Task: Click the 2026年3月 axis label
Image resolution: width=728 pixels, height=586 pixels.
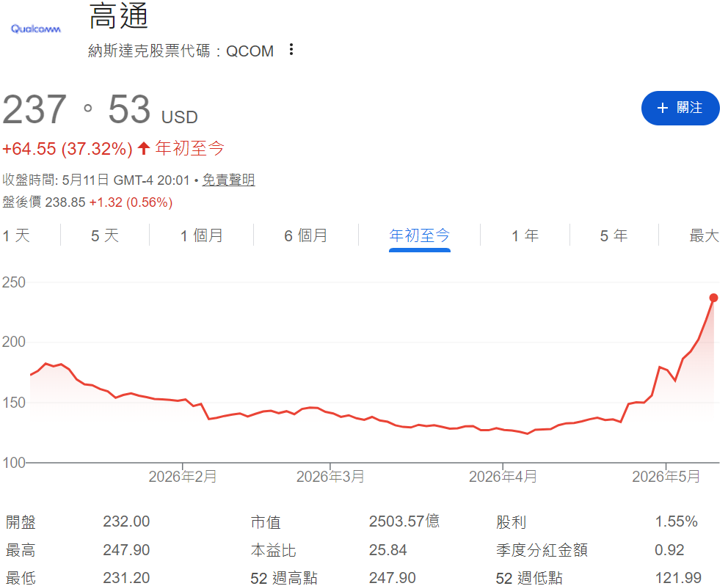Action: click(x=330, y=477)
